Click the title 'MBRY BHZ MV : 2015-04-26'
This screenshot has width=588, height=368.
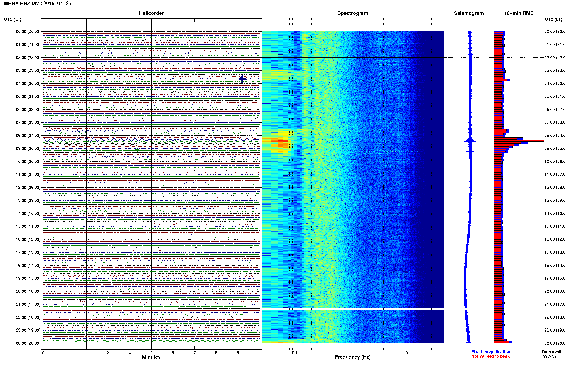pos(37,3)
